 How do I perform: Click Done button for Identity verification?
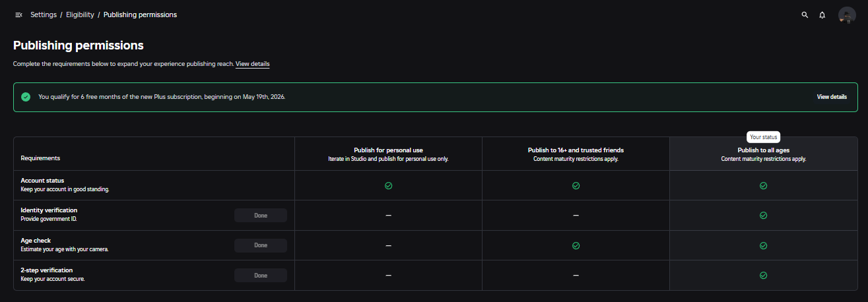tap(261, 216)
